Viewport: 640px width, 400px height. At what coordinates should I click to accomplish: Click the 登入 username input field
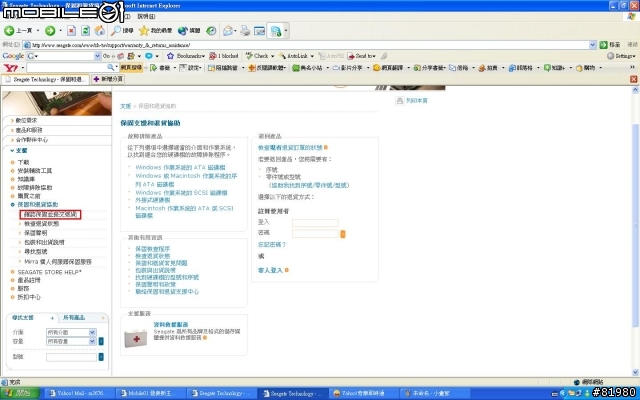pyautogui.click(x=315, y=223)
